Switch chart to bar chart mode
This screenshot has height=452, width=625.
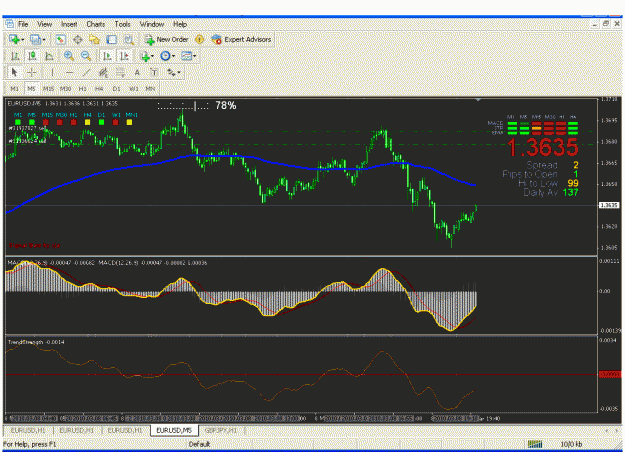tap(15, 56)
